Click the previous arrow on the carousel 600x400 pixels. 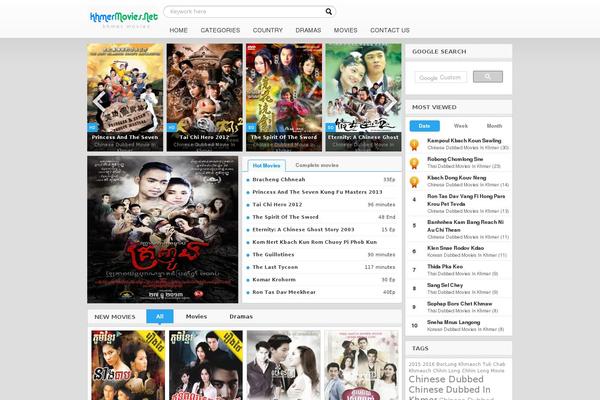[99, 101]
